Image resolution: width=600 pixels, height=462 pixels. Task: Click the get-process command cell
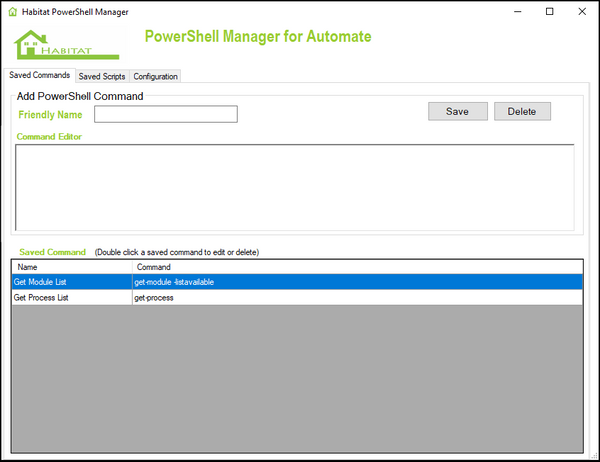point(355,298)
